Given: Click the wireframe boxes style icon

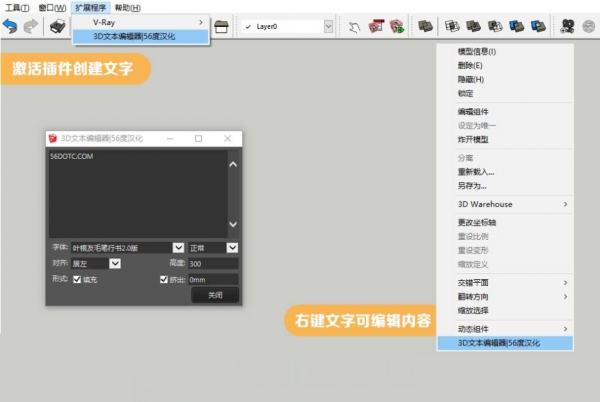Looking at the screenshot, I should (448, 27).
